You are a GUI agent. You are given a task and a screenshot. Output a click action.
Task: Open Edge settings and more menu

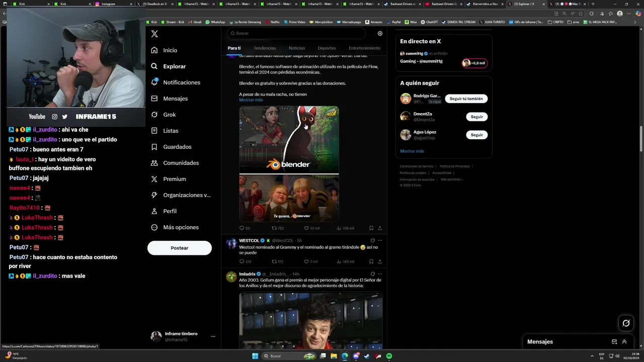(x=628, y=14)
